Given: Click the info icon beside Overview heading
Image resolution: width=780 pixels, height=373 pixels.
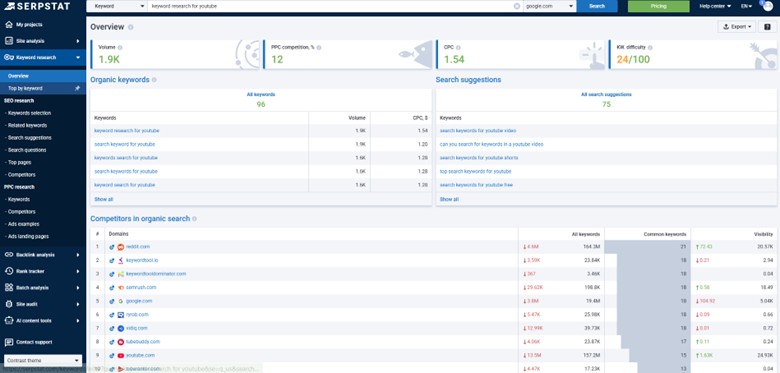Looking at the screenshot, I should [x=131, y=27].
